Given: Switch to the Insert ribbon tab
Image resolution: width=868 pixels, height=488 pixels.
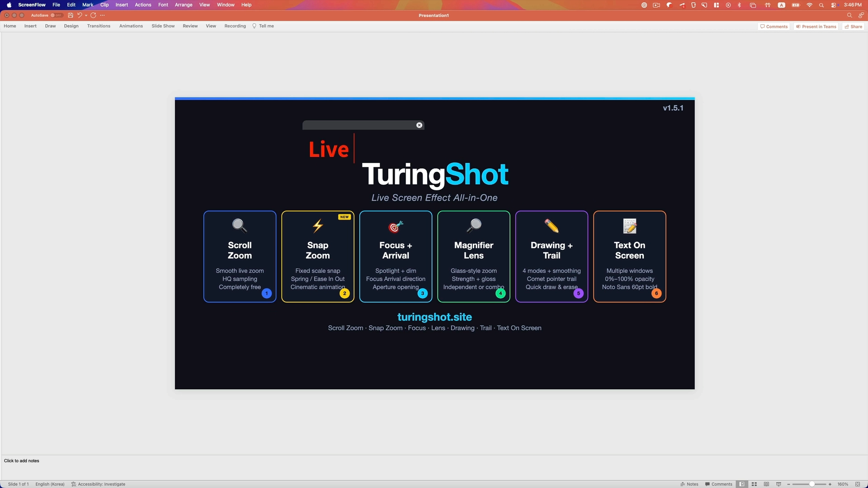Looking at the screenshot, I should tap(30, 26).
